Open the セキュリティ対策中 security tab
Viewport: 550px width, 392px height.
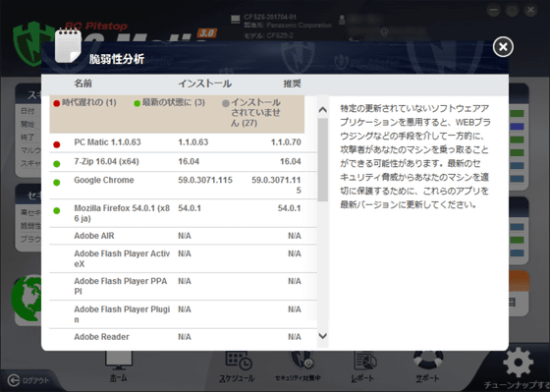(x=298, y=367)
